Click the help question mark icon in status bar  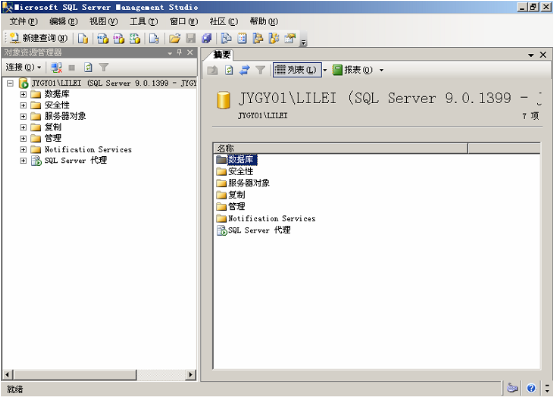coord(531,388)
